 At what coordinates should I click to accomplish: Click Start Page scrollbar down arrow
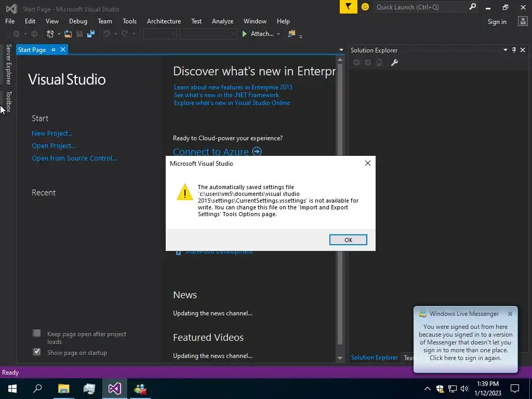click(340, 358)
